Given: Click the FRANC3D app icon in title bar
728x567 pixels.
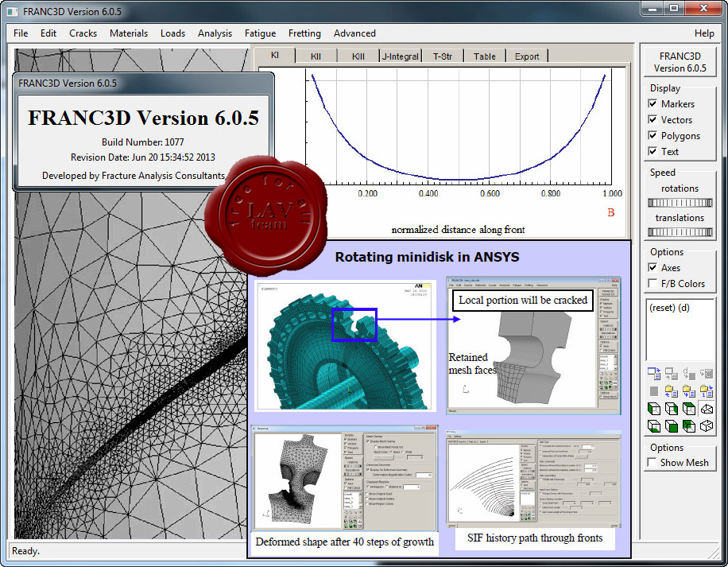Looking at the screenshot, I should (x=12, y=12).
